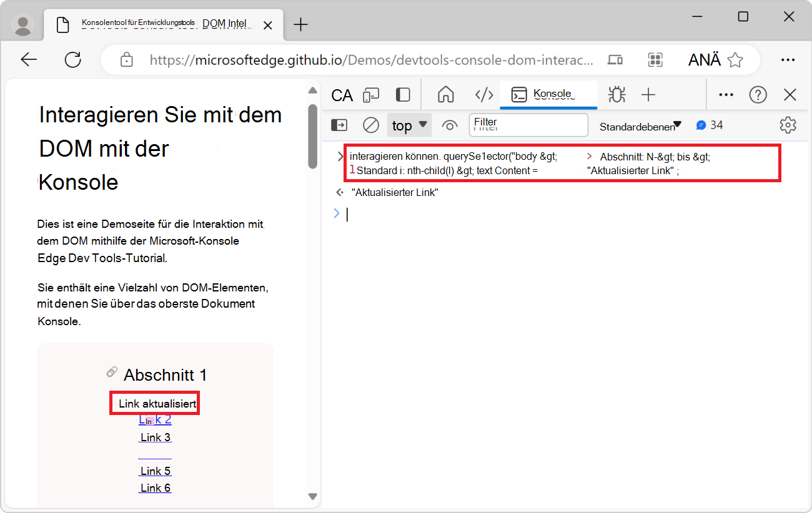Viewport: 812px width, 513px height.
Task: Add a new DevTools panel with plus
Action: coord(648,95)
